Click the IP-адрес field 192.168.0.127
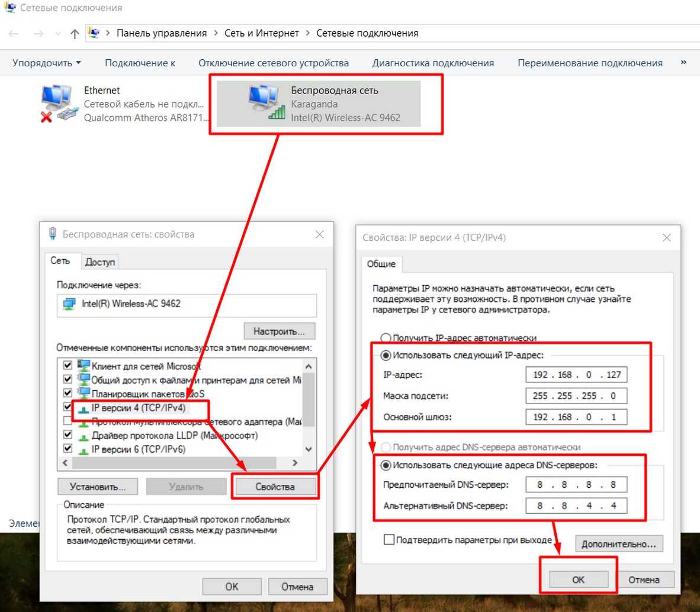The image size is (700, 612). click(576, 374)
